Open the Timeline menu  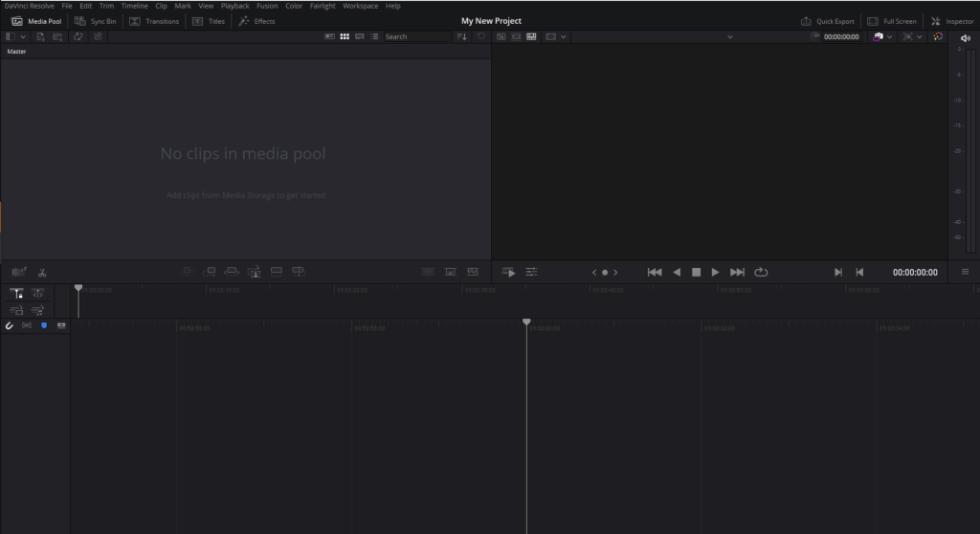[134, 6]
